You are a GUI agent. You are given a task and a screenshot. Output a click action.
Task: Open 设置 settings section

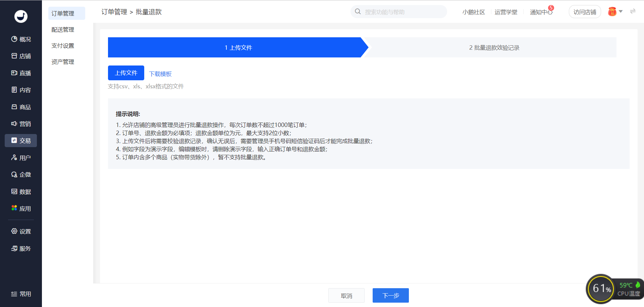21,231
